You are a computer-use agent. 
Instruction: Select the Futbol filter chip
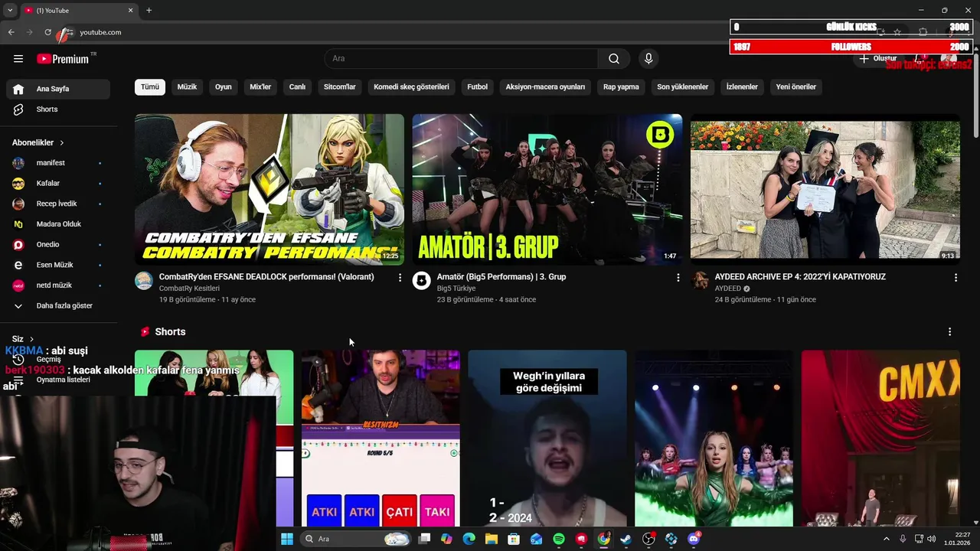(477, 86)
